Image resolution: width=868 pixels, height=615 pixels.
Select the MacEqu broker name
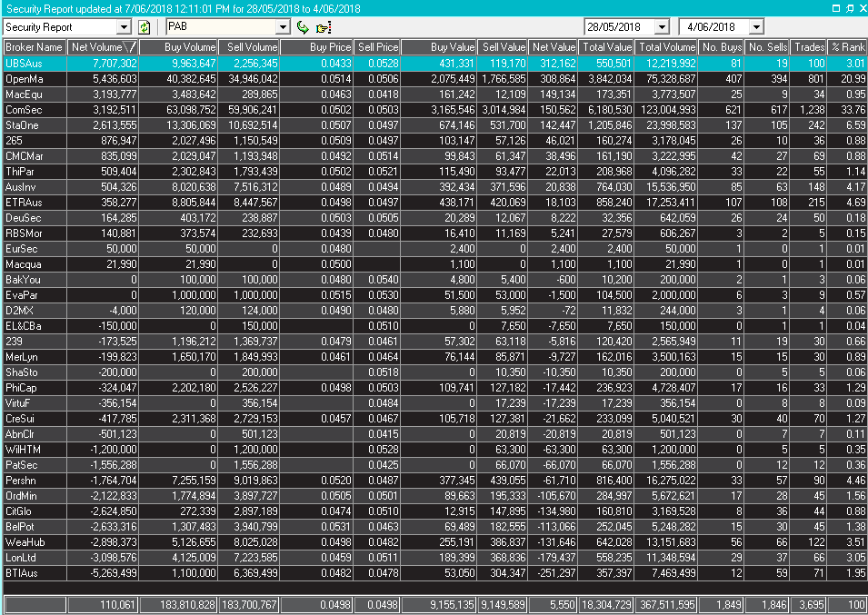tap(24, 94)
